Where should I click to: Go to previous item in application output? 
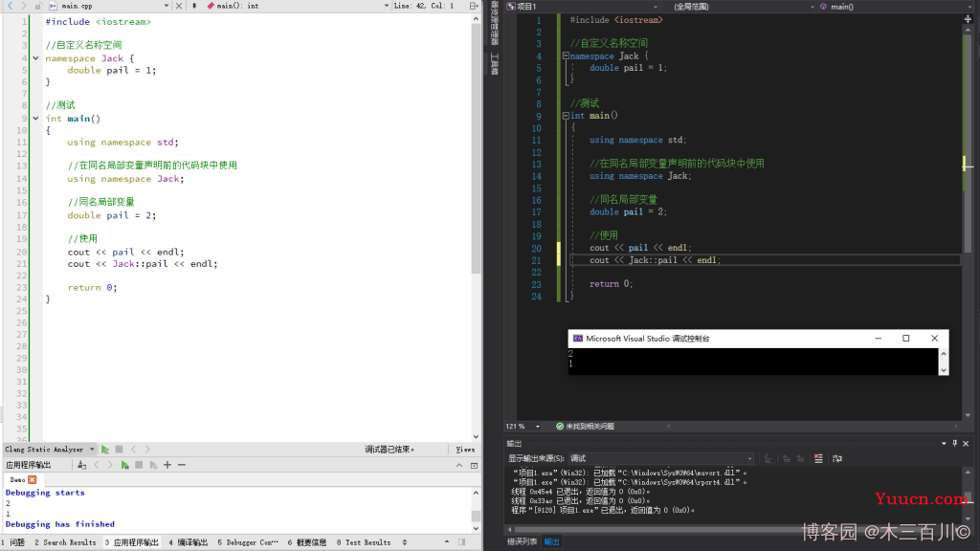click(97, 465)
